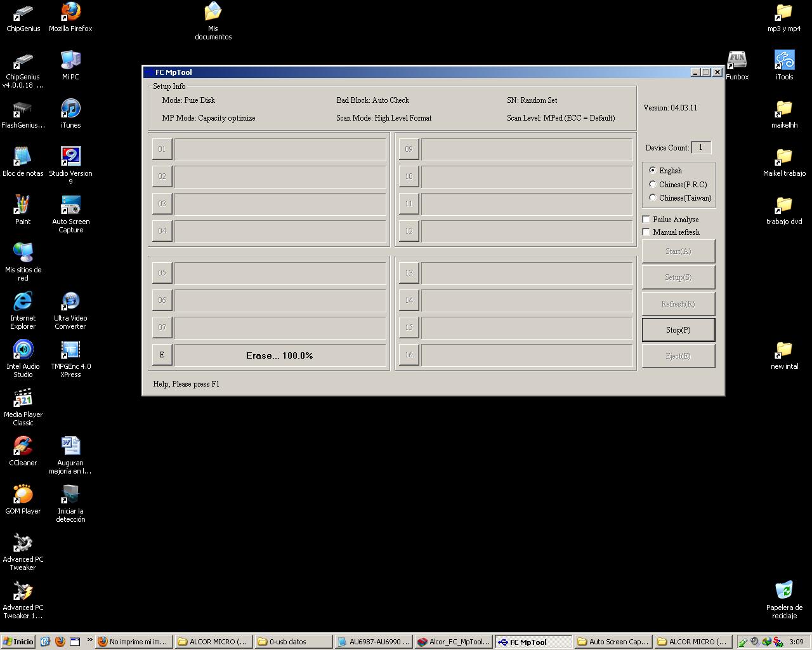The image size is (812, 650).
Task: Enable the Failue Analyse checkbox
Action: pyautogui.click(x=646, y=219)
